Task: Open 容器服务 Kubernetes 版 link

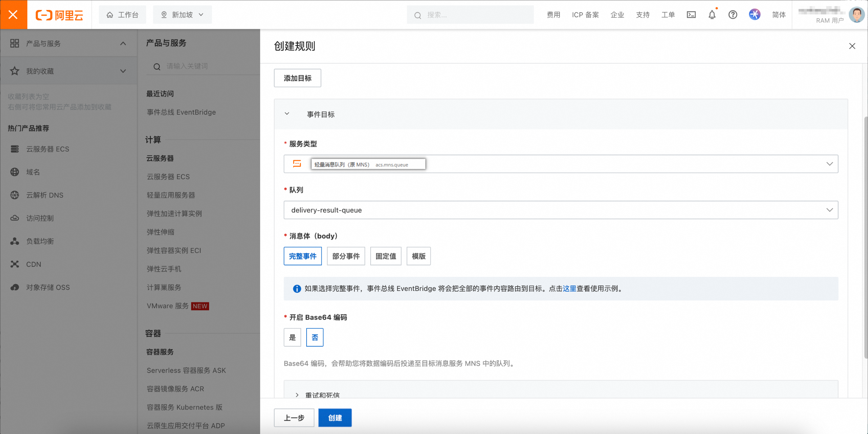Action: coord(185,407)
